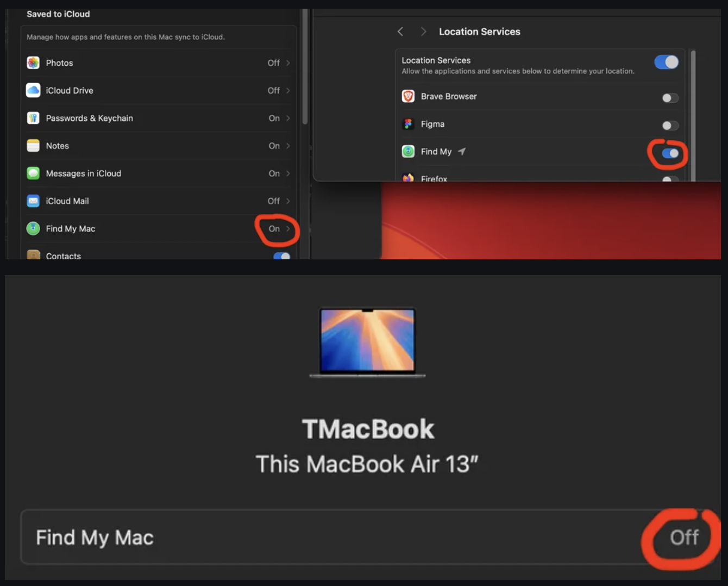This screenshot has height=586, width=728.
Task: Open Messages in iCloud chevron
Action: click(x=288, y=173)
